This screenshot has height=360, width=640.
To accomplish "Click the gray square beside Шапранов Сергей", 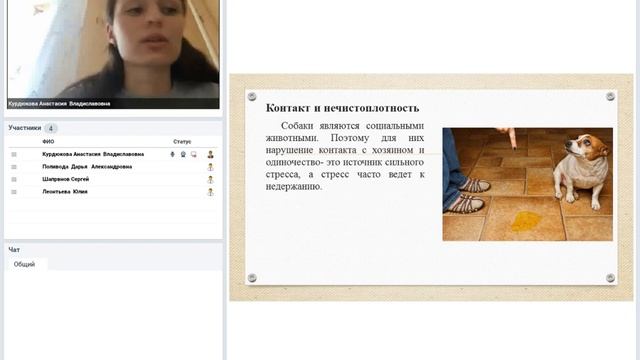I will 14,179.
